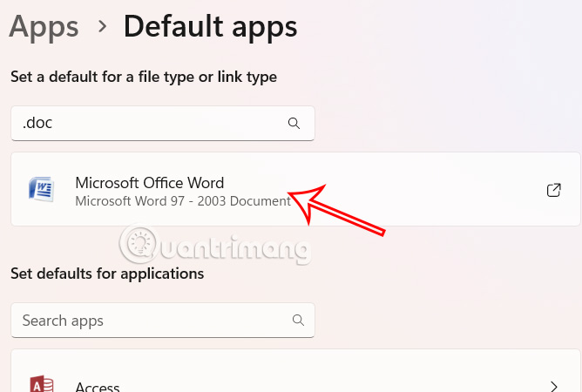582x392 pixels.
Task: Click the Search apps input field
Action: coord(163,320)
